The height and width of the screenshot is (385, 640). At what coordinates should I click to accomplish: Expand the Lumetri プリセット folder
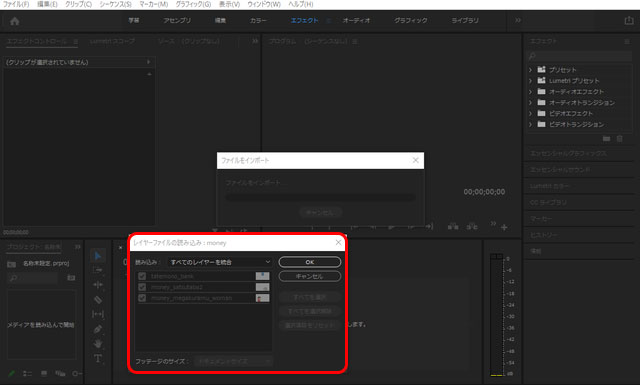coord(530,81)
